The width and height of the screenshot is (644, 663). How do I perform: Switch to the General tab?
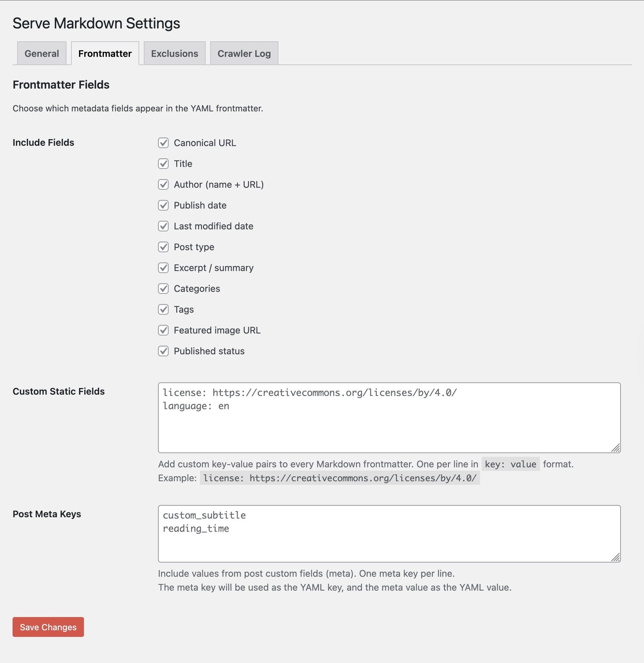pos(41,53)
